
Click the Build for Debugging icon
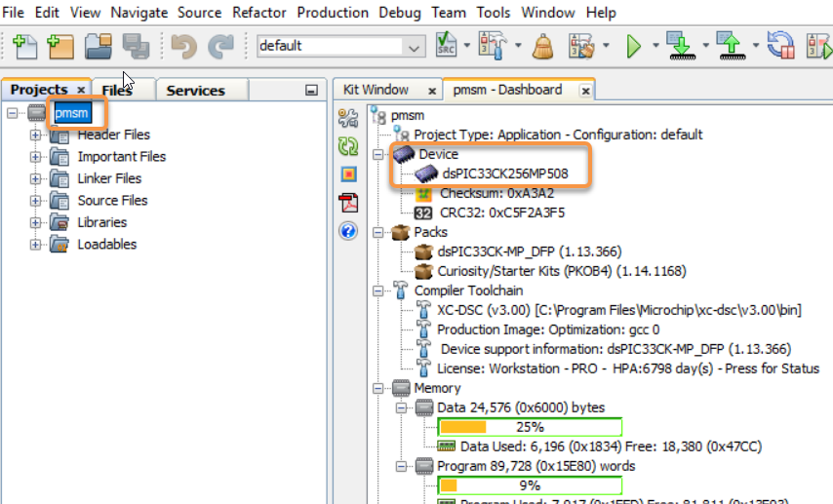point(581,46)
